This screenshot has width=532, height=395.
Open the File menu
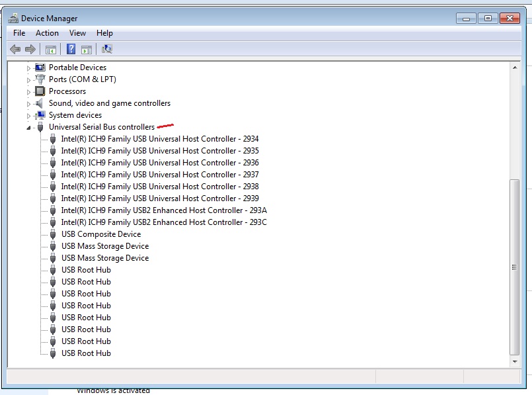coord(19,33)
